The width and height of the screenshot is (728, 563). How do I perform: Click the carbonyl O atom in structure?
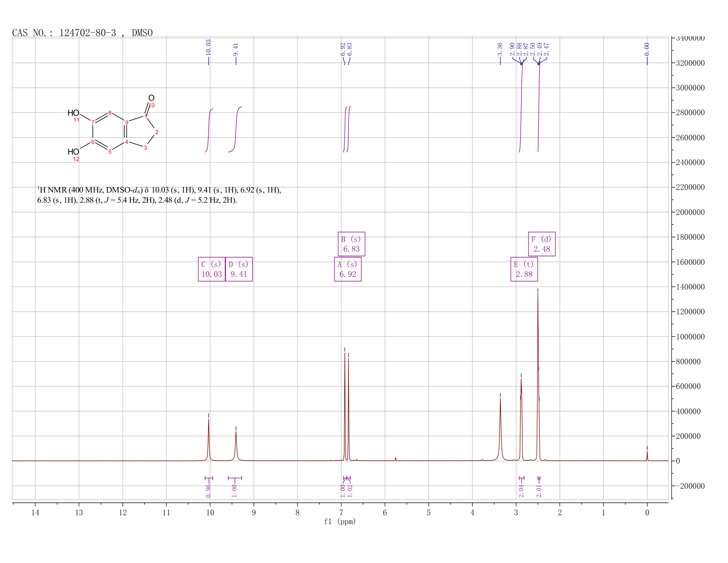coord(151,98)
